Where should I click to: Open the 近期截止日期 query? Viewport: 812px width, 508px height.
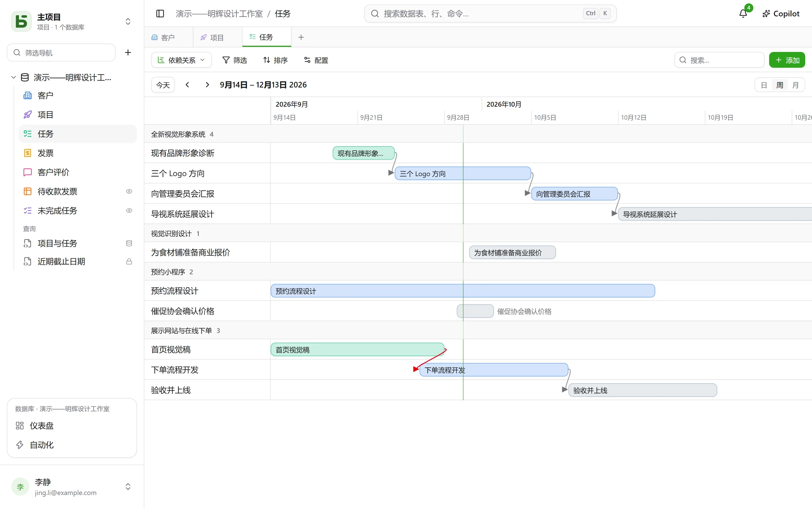pyautogui.click(x=78, y=261)
